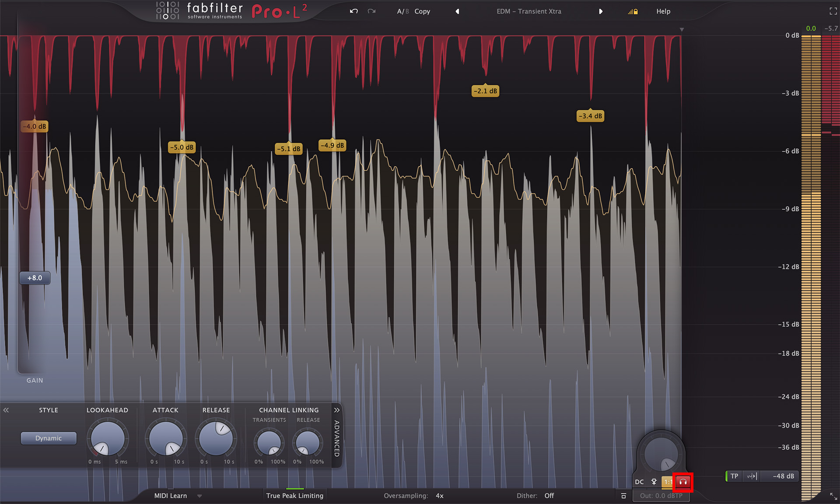
Task: Click the -4.0 dB peak label
Action: 35,126
